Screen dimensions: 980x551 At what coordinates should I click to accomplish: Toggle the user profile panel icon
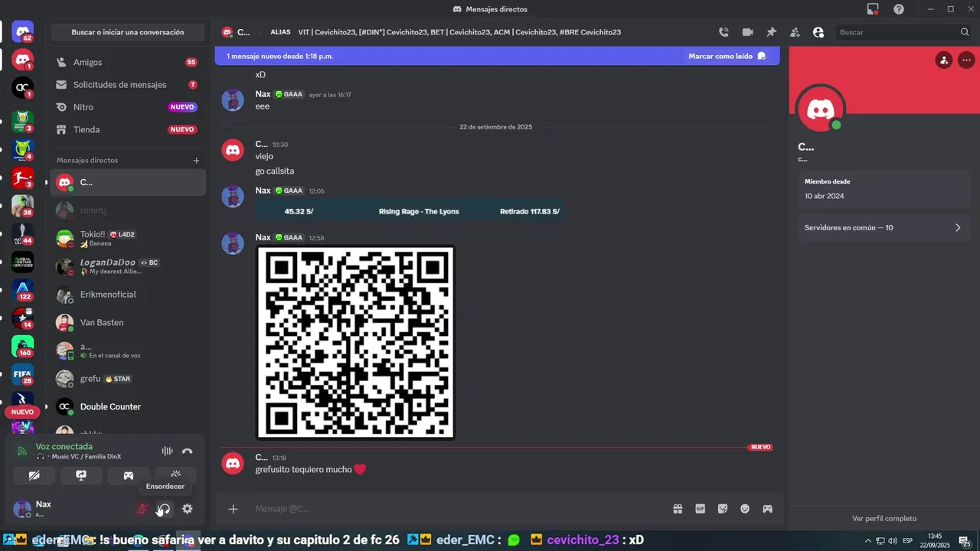(x=818, y=32)
